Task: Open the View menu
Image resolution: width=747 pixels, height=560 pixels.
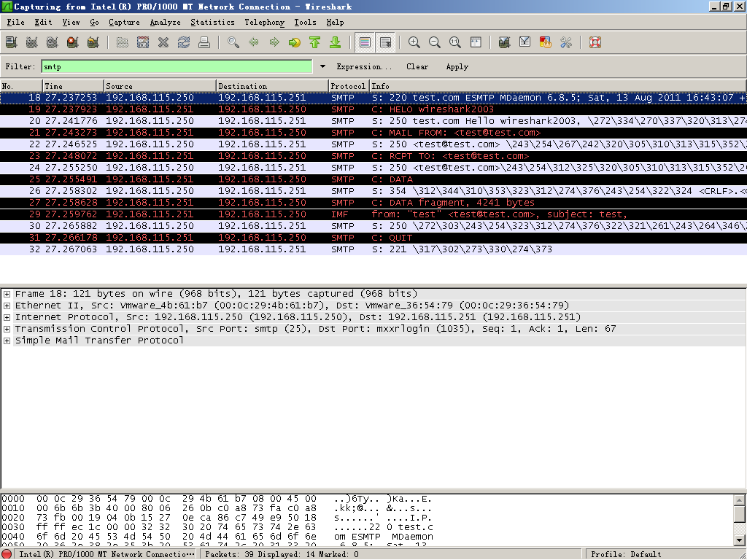Action: (x=71, y=23)
